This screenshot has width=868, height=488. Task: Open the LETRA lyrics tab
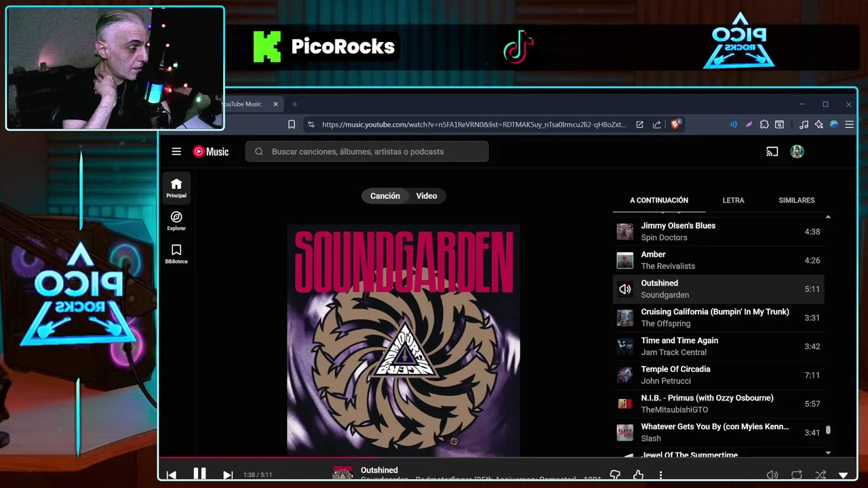tap(733, 201)
